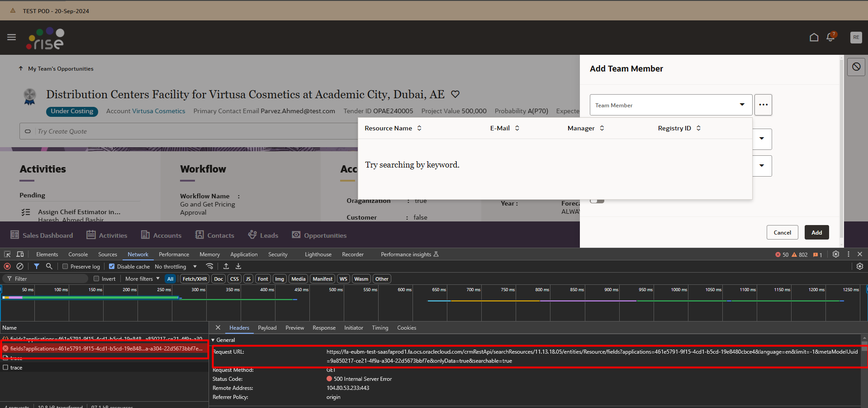
Task: Open the More filters dropdown
Action: tap(142, 279)
